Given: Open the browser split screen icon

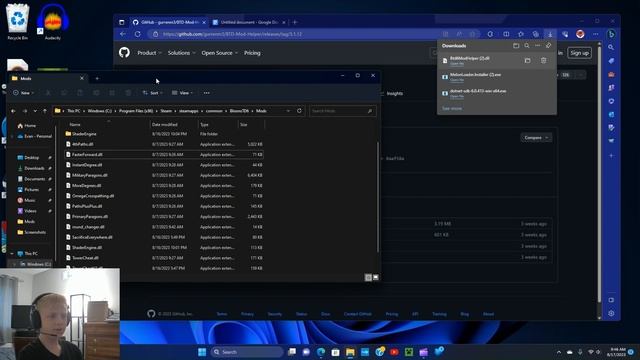Looking at the screenshot, I should point(506,34).
